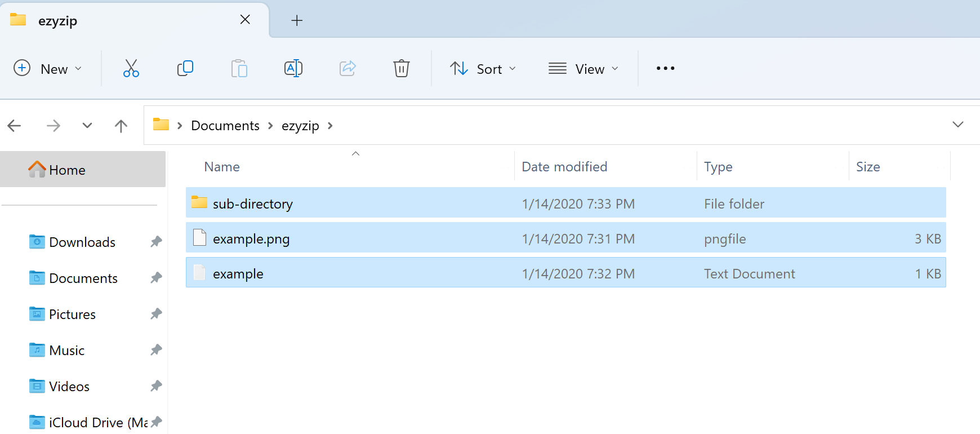Click the pin icon beside Music
The height and width of the screenshot is (434, 980).
point(157,350)
